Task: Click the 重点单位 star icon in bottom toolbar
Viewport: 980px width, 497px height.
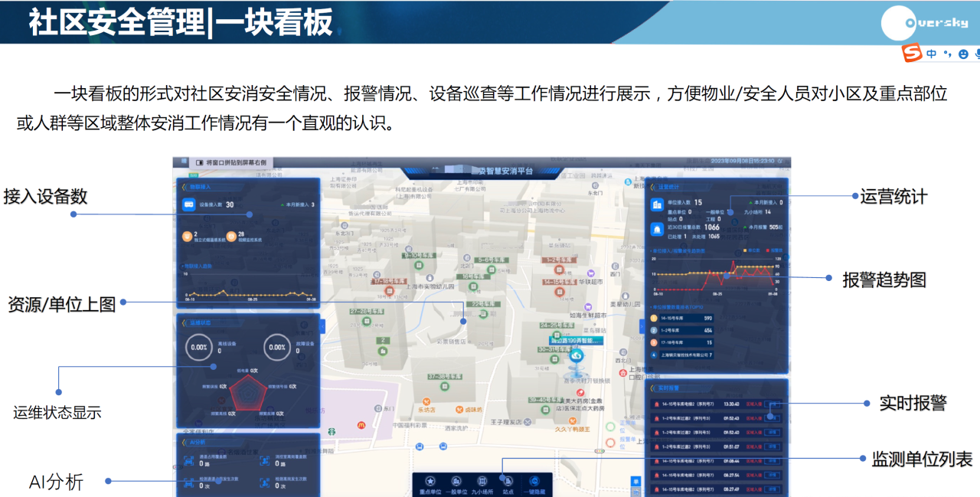Action: 430,481
